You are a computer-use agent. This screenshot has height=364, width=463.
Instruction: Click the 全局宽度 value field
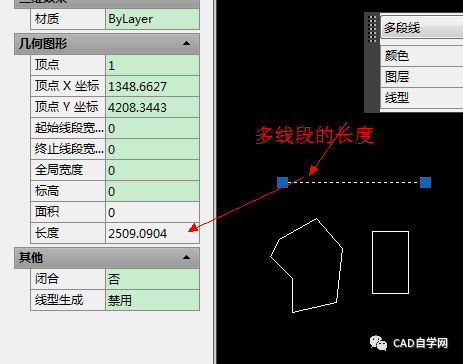click(x=153, y=170)
